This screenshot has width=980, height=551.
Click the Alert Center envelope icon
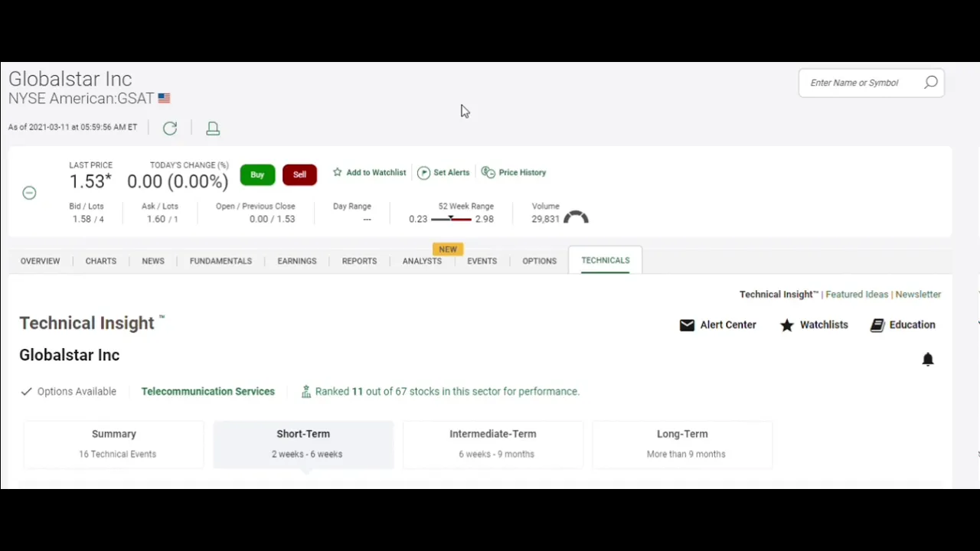[x=687, y=325]
